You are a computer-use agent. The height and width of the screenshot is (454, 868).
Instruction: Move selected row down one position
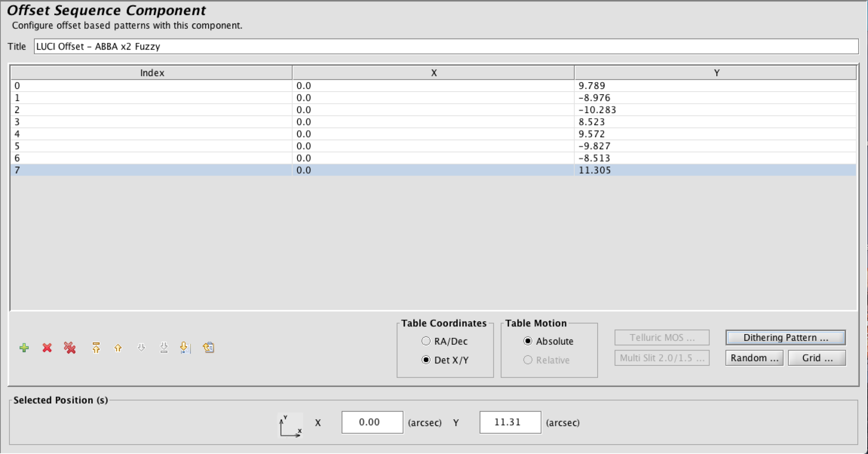(141, 348)
